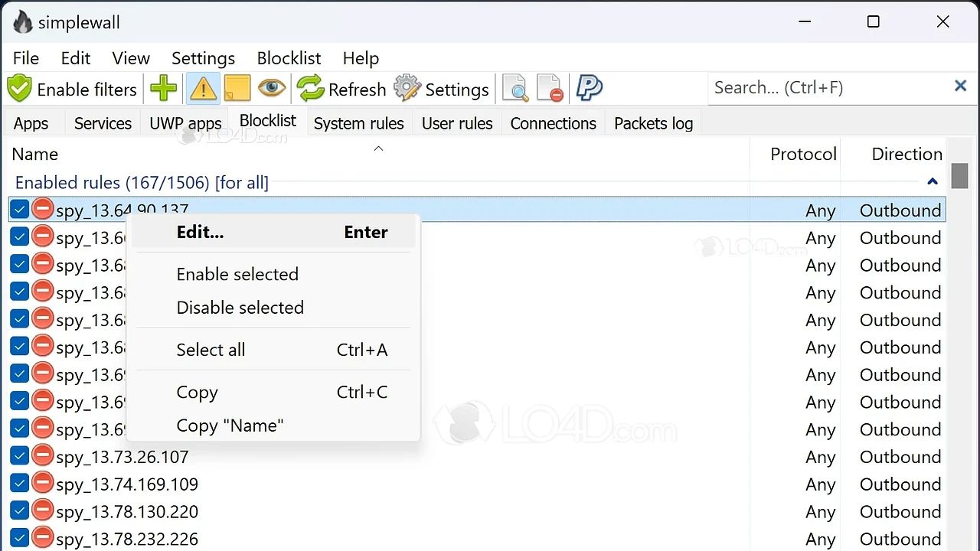
Task: Click the green shield Enable filters icon
Action: click(19, 89)
